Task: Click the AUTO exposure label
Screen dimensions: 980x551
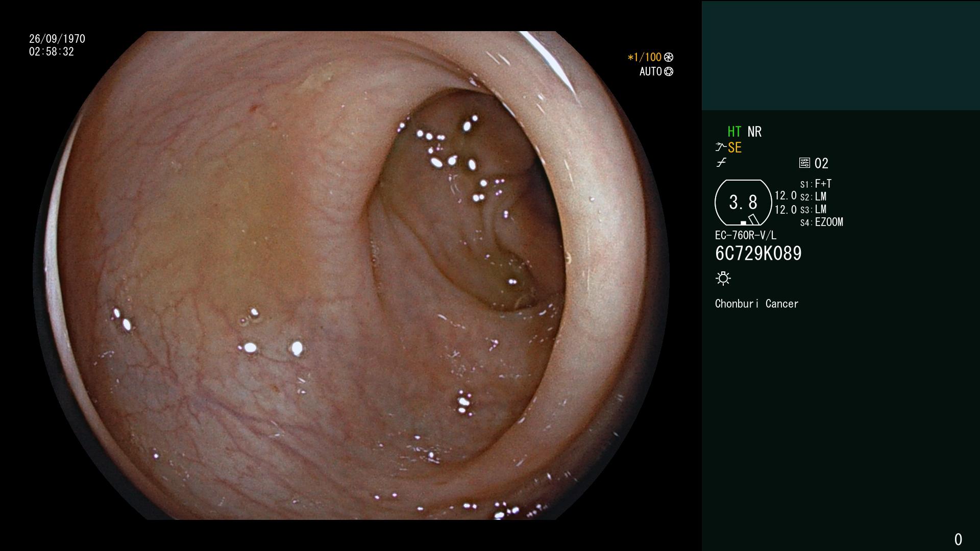Action: [x=651, y=71]
